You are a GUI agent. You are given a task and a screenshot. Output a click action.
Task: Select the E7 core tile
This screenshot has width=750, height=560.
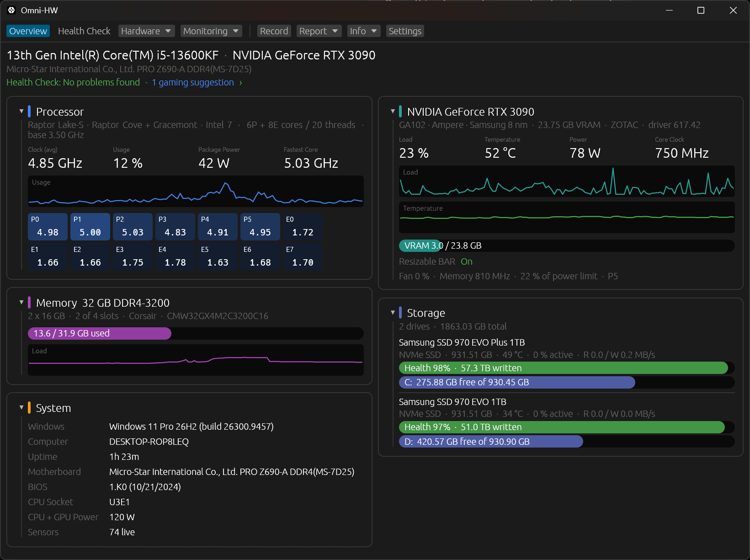pyautogui.click(x=303, y=257)
